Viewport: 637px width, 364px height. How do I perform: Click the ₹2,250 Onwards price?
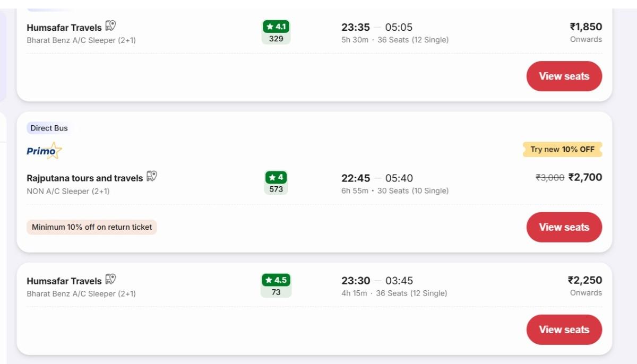point(584,281)
